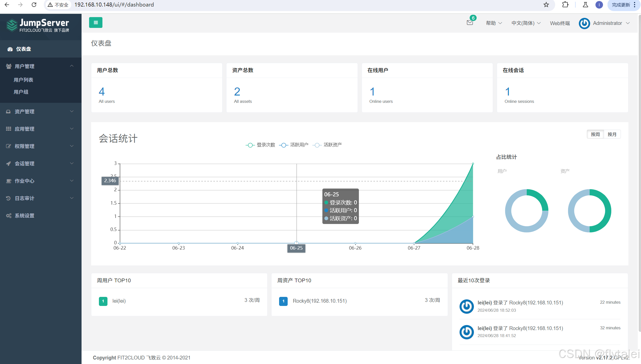The height and width of the screenshot is (364, 641).
Task: Toggle the 活跃用户 legend series
Action: click(x=294, y=145)
